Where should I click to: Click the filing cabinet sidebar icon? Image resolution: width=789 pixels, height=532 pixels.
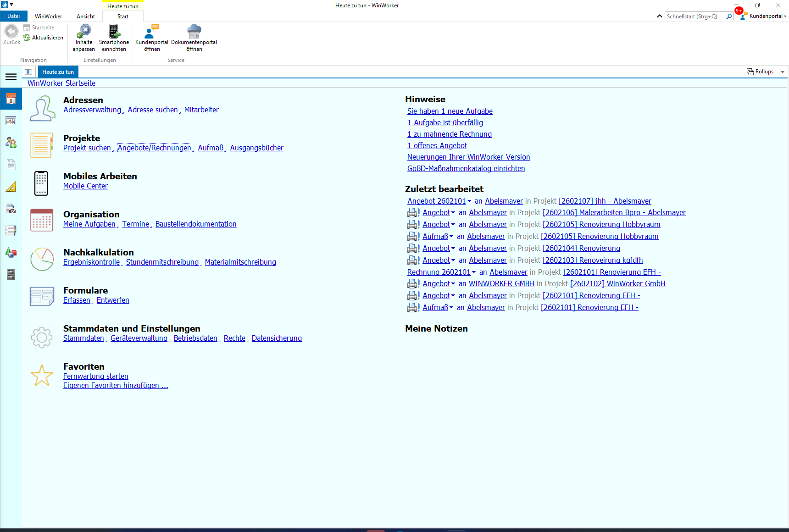[x=11, y=275]
